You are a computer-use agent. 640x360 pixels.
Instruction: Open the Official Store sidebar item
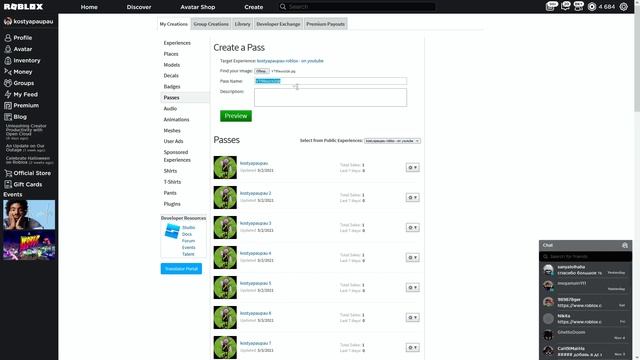pos(29,173)
